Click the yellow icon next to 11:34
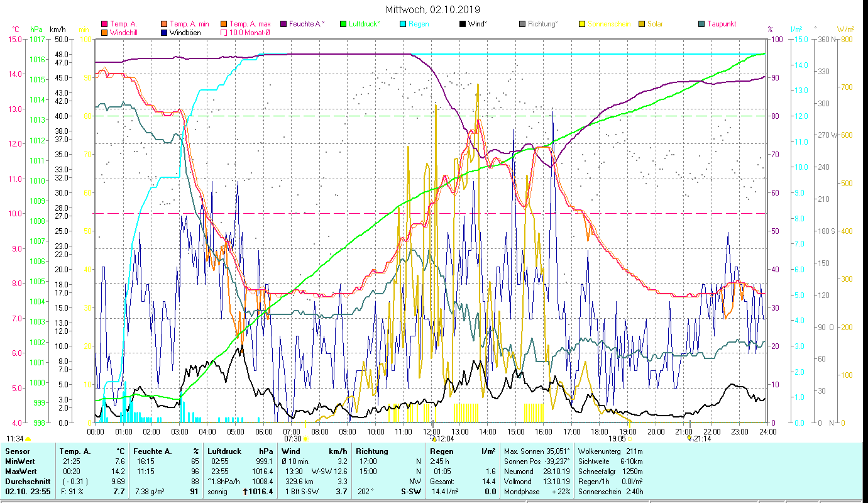 pos(28,438)
